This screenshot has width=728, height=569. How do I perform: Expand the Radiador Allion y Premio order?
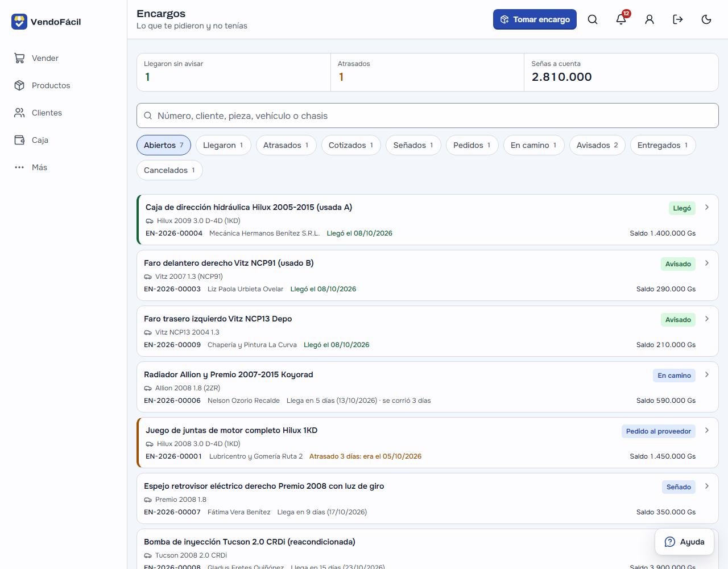point(707,374)
